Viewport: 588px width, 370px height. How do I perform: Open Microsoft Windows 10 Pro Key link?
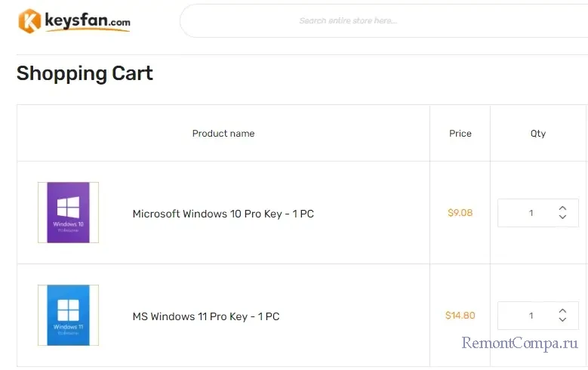pos(223,214)
